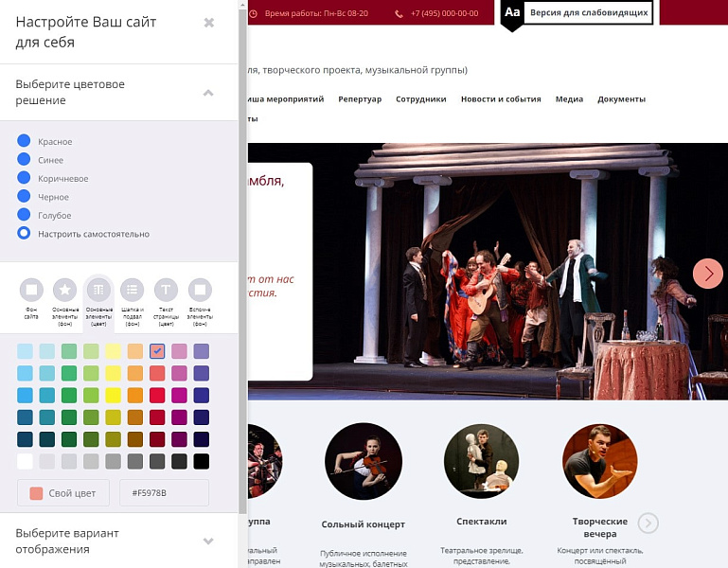Open 'Шапка и подвал (фон)' color settings

point(133,290)
